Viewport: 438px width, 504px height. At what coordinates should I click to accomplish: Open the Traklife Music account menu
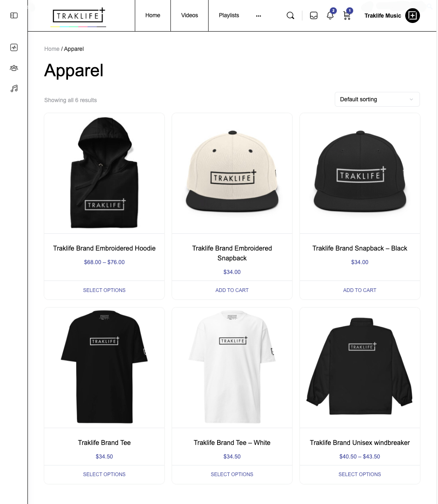coord(383,16)
